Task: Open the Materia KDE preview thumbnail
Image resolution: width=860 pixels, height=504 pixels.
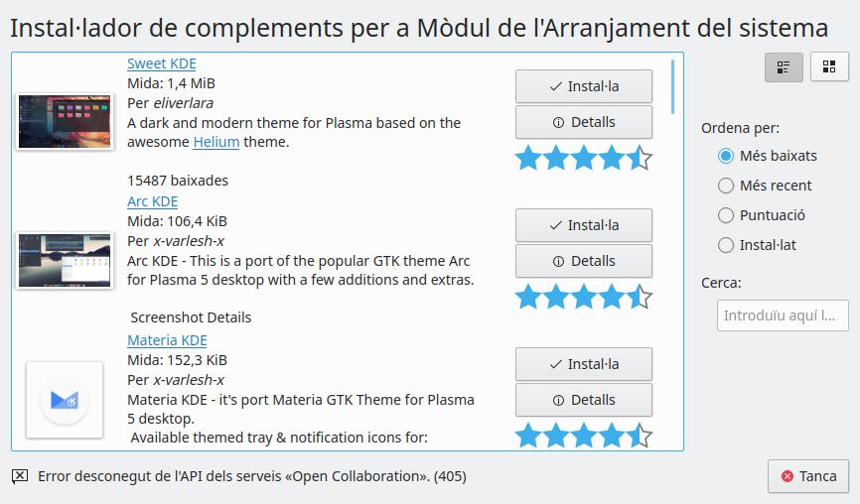Action: 65,399
